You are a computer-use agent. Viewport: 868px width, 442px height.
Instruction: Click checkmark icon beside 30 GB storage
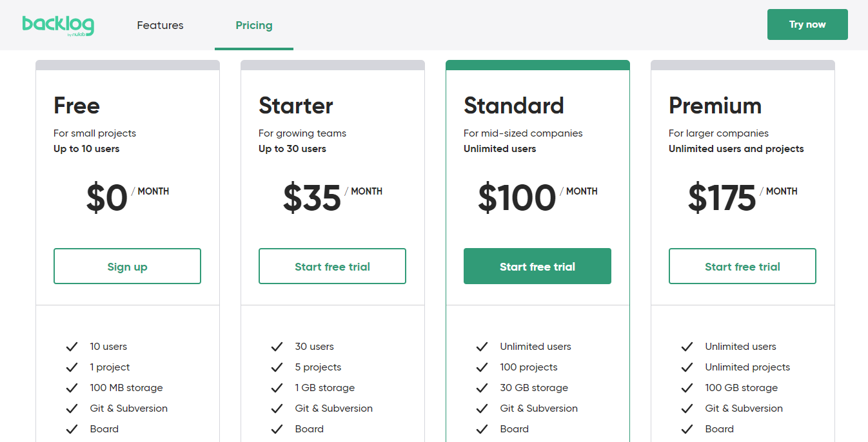pos(482,388)
